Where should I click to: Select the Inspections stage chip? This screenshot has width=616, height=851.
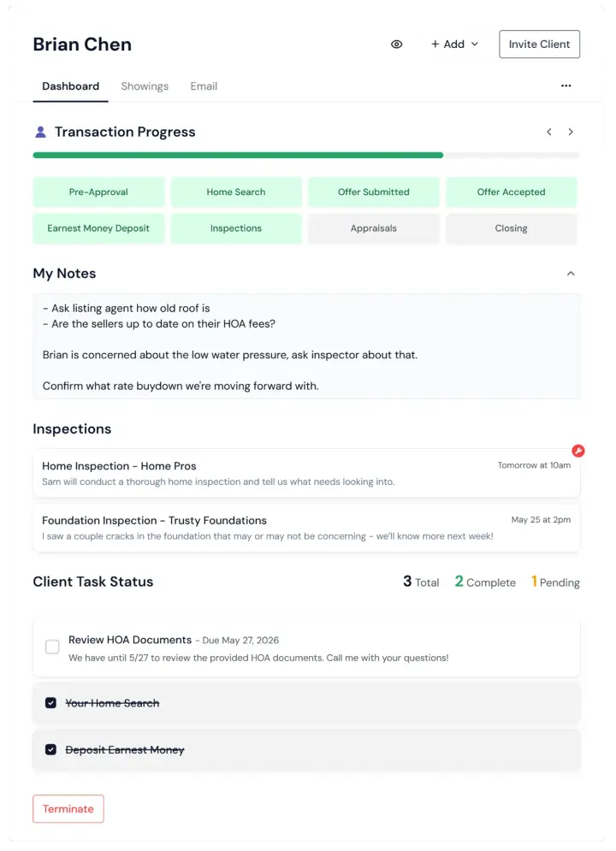coord(236,228)
